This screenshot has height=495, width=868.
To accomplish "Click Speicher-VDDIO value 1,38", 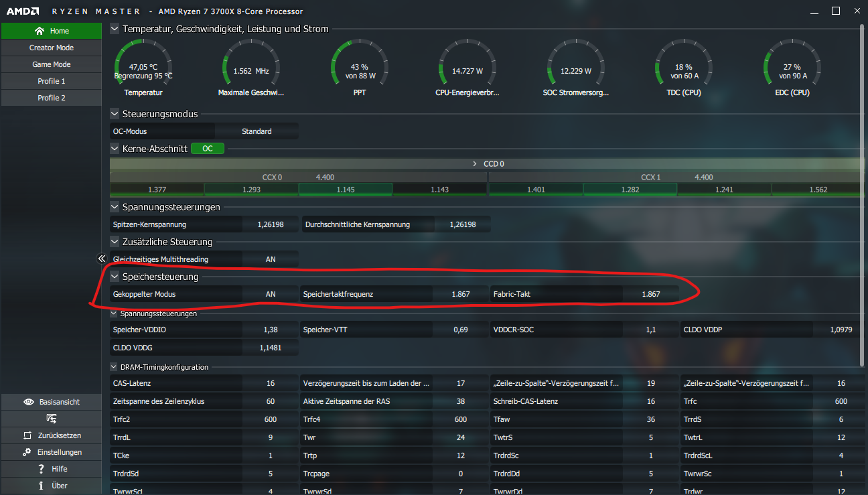I will coord(271,330).
